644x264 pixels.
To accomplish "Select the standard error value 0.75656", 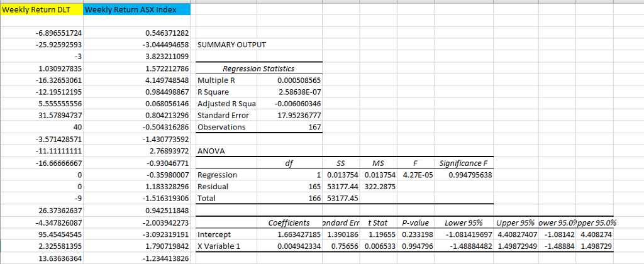I will [x=345, y=247].
